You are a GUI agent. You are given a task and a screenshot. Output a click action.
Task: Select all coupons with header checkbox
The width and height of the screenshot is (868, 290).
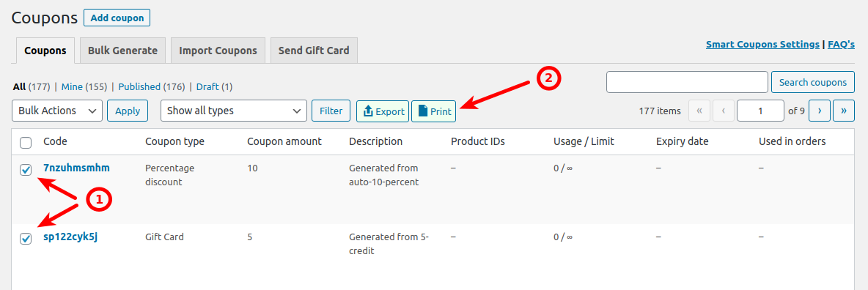26,143
